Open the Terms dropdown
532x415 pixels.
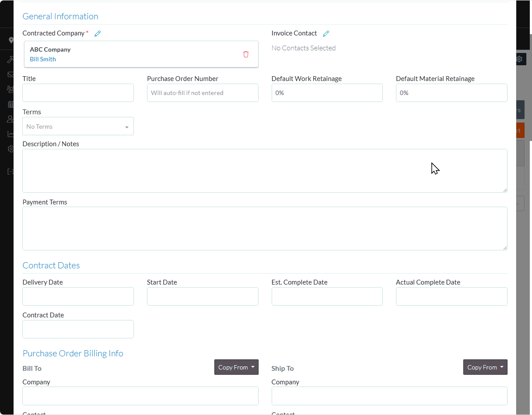pos(78,127)
